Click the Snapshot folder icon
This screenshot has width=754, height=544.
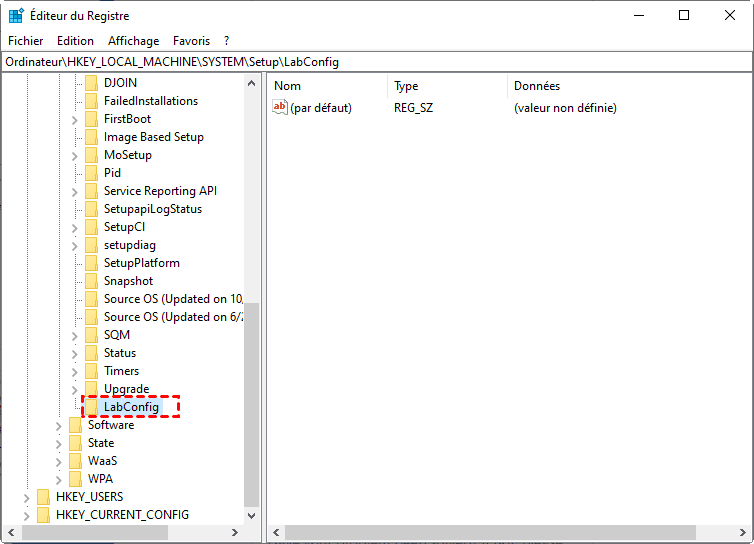91,281
